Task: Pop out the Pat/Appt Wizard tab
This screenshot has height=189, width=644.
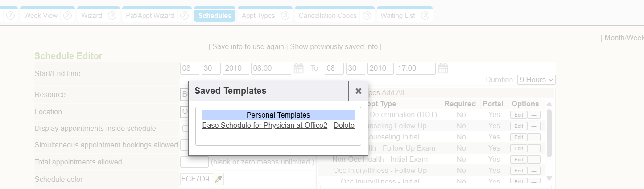Action: 184,16
